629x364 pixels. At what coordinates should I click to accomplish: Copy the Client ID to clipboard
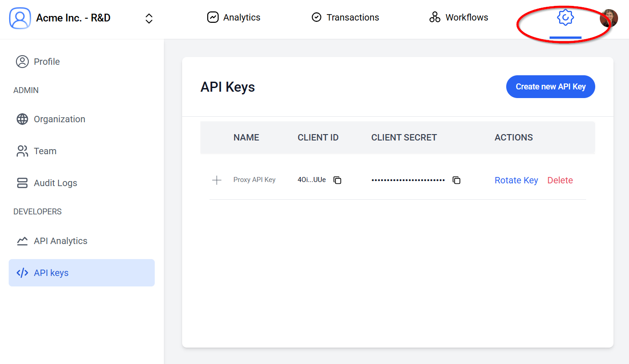tap(337, 180)
